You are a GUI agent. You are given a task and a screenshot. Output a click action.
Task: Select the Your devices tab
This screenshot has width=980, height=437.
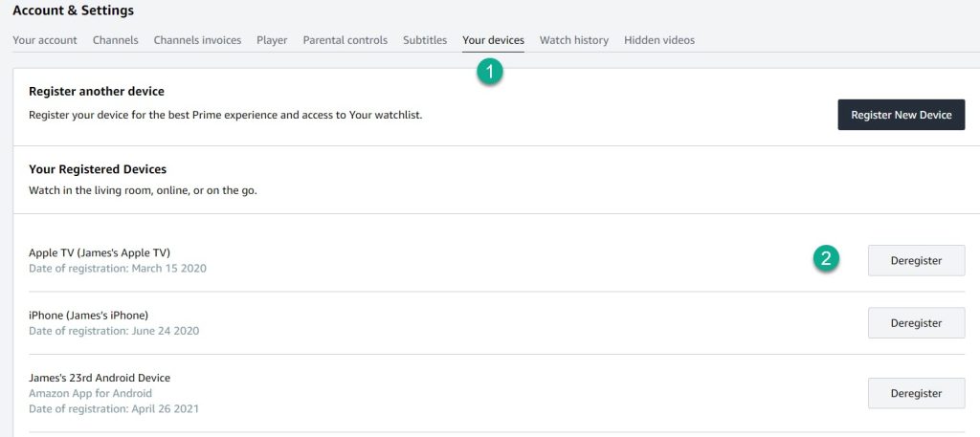(493, 40)
